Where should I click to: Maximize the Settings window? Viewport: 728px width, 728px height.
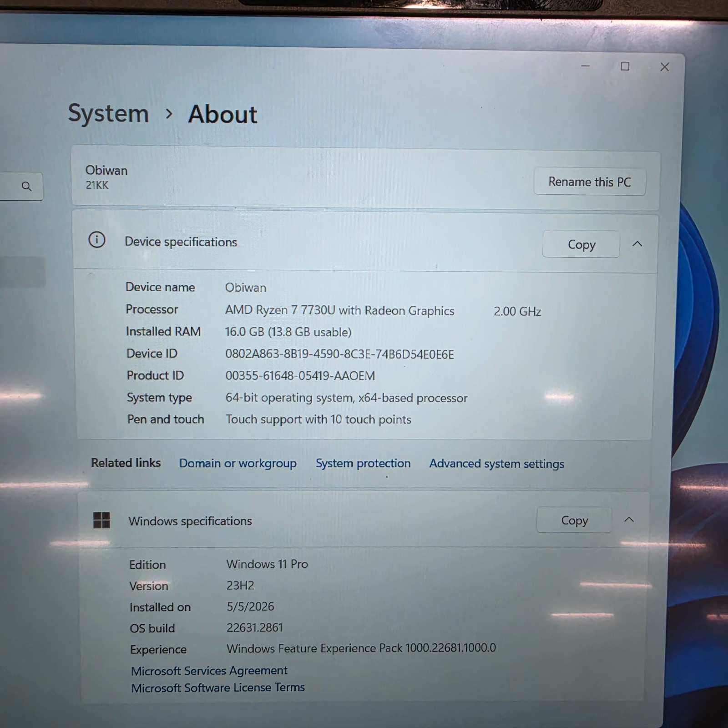click(625, 66)
